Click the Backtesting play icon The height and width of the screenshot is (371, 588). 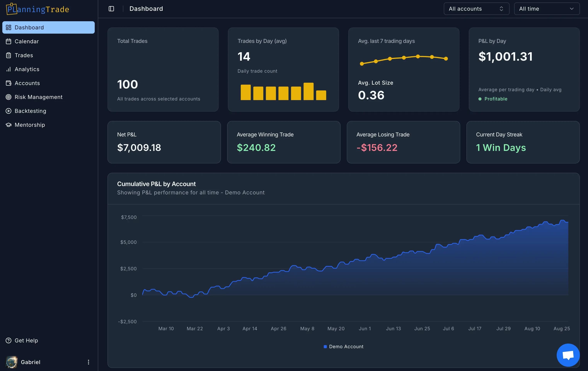click(9, 111)
